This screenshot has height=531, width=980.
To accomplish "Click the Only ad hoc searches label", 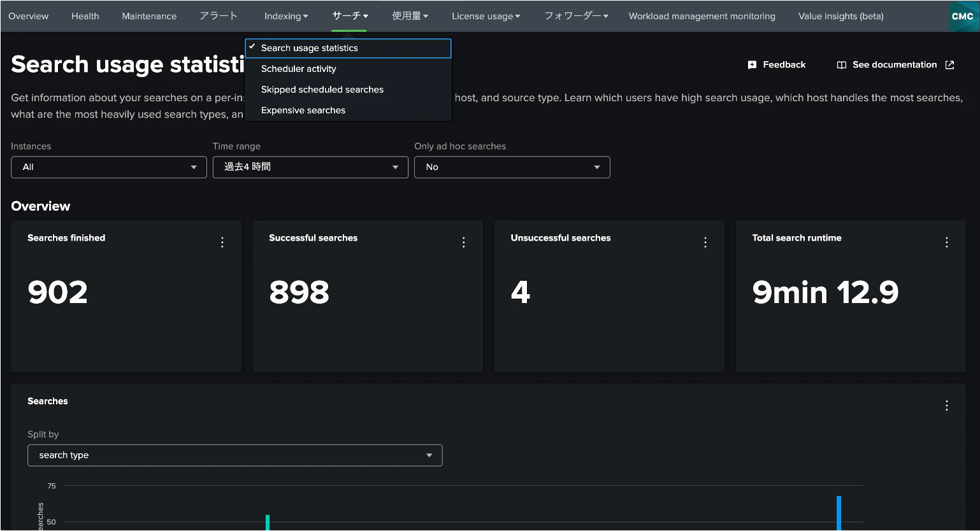I will point(460,146).
